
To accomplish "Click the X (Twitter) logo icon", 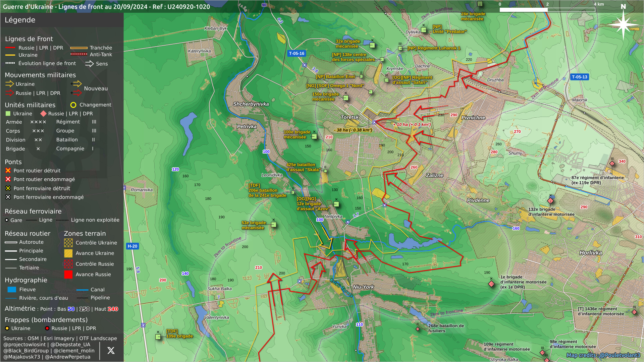I will click(111, 351).
